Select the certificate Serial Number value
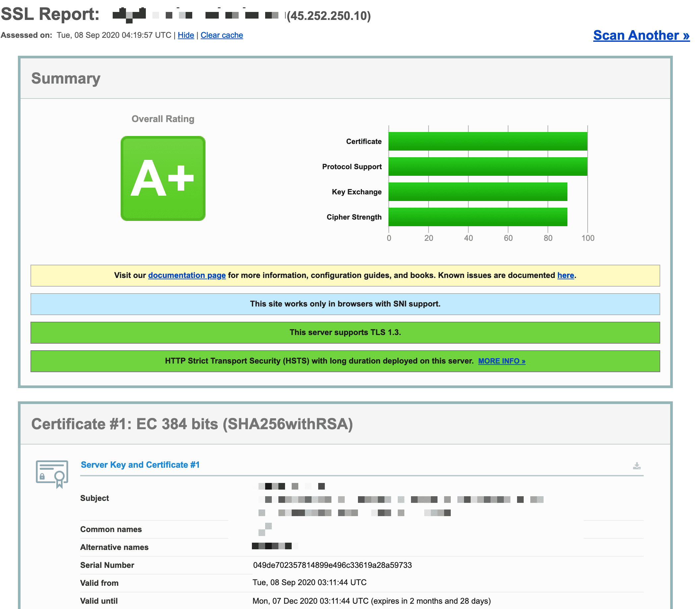Image resolution: width=700 pixels, height=609 pixels. point(332,565)
